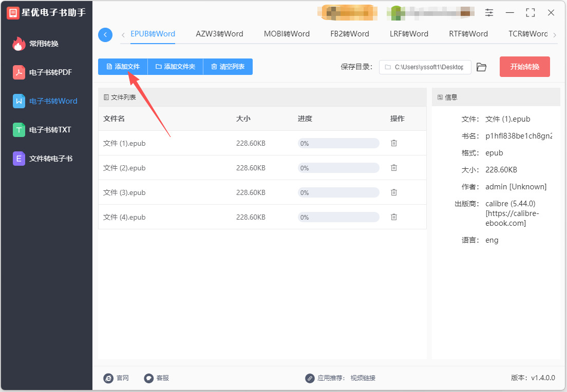Open the settings sliders icon in title bar
This screenshot has height=392, width=567.
[489, 13]
